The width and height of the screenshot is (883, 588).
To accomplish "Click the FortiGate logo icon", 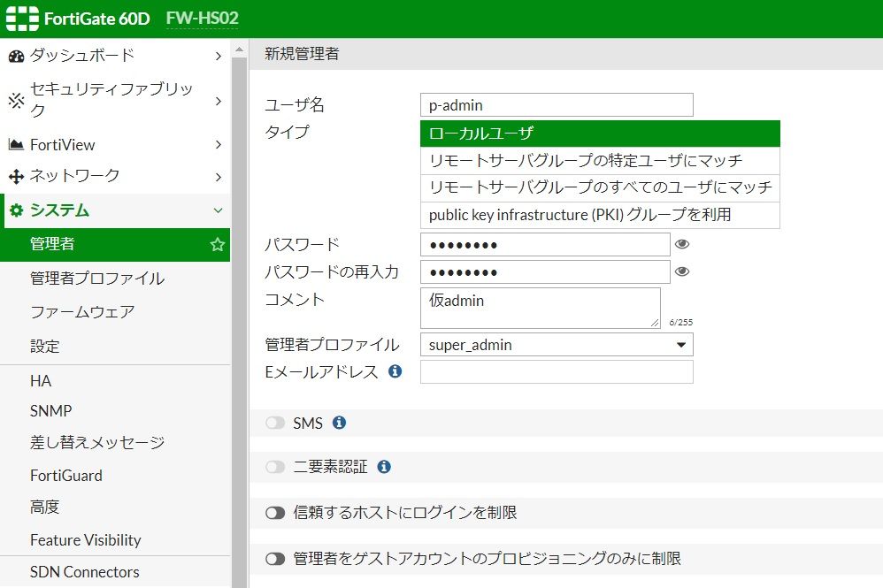I will [x=22, y=19].
